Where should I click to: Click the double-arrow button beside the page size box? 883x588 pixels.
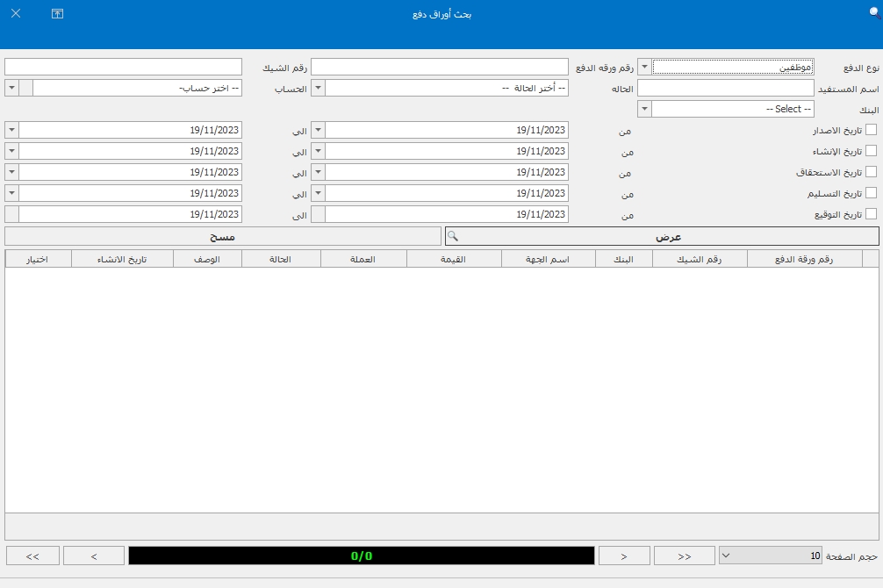(685, 556)
